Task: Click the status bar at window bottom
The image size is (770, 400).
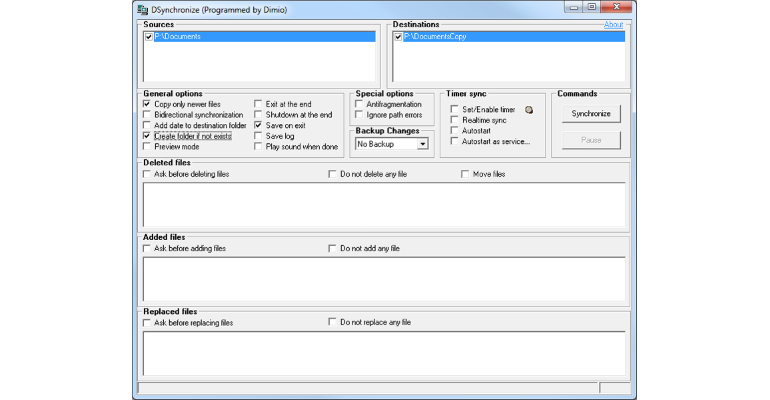Action: pyautogui.click(x=368, y=388)
